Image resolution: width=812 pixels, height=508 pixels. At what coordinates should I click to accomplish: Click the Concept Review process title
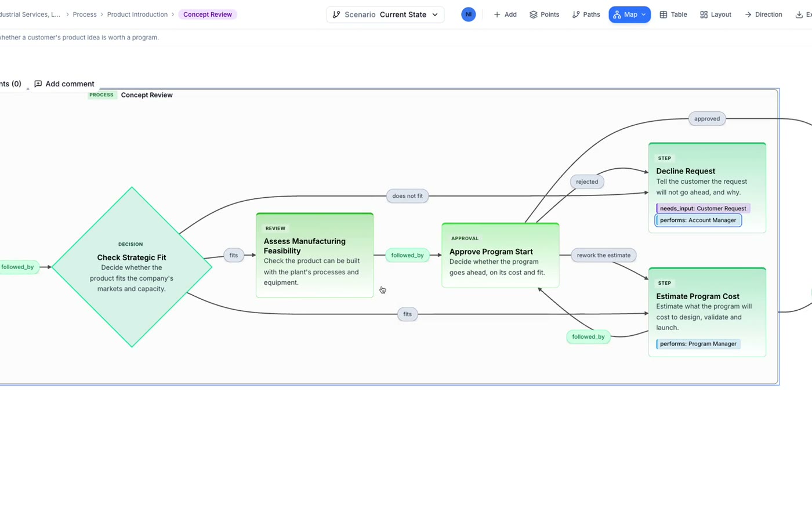coord(147,95)
